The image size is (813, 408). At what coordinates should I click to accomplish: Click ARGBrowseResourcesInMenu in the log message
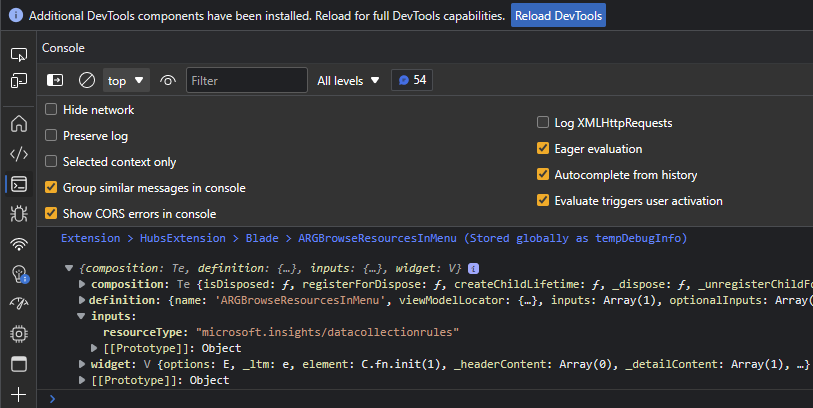[377, 238]
